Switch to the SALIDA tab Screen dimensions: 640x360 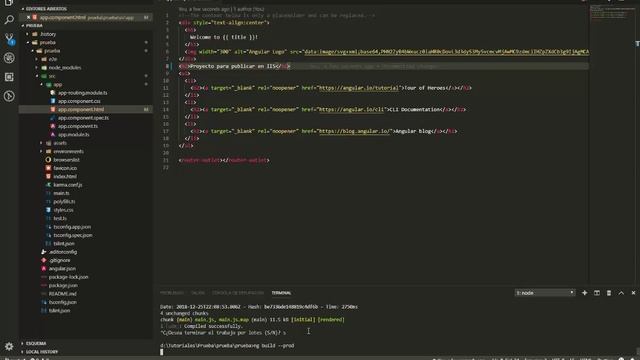pyautogui.click(x=198, y=293)
